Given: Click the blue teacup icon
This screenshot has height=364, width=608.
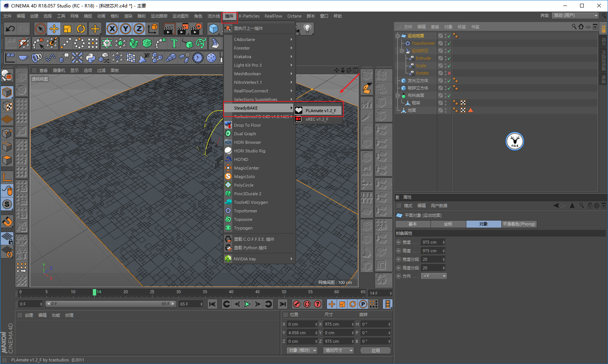Looking at the screenshot, I should coord(23,58).
